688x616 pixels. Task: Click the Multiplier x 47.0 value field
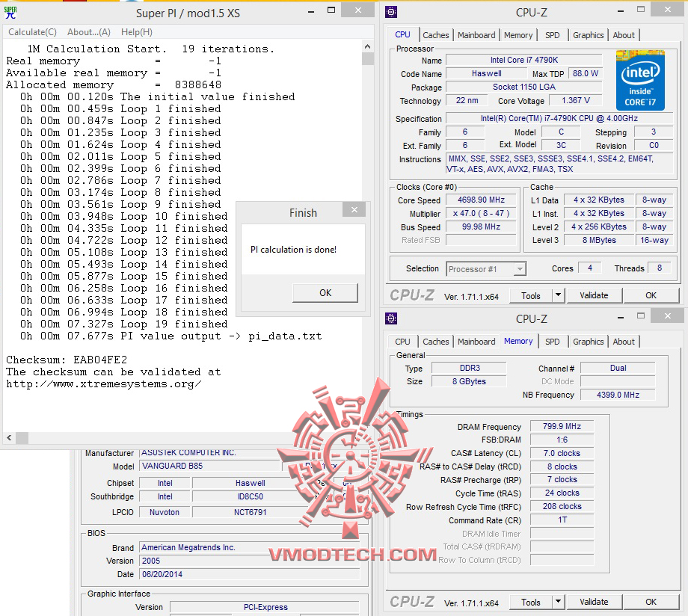point(481,214)
